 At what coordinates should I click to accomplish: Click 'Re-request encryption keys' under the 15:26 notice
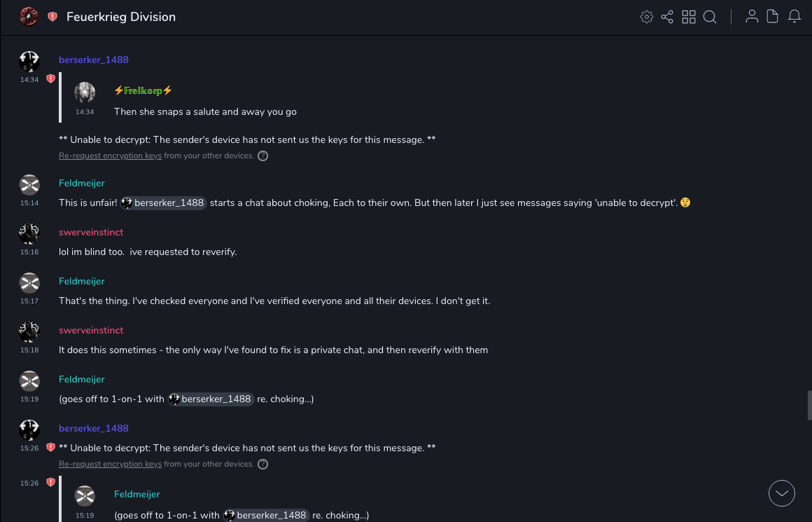point(110,464)
